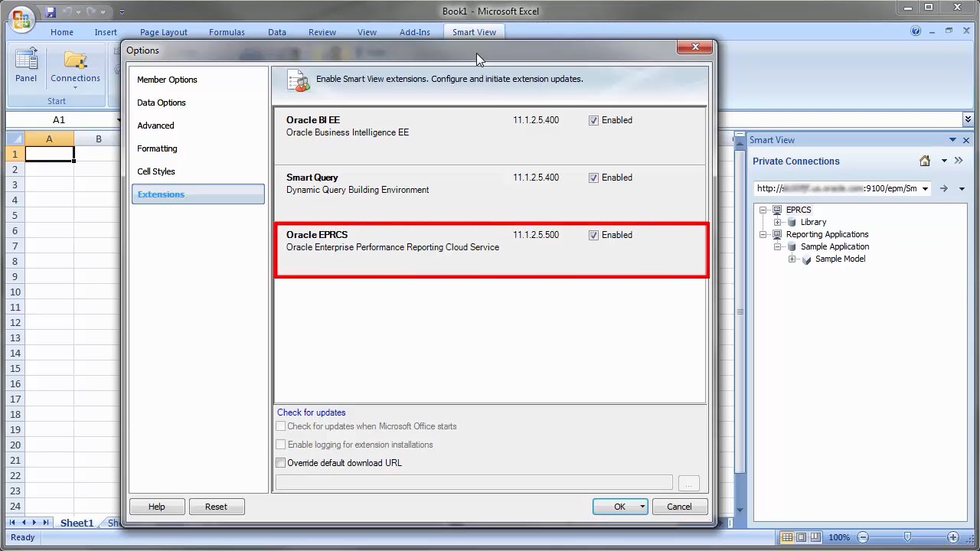980x551 pixels.
Task: Open the dropdown arrow next to Home icon
Action: coord(944,161)
